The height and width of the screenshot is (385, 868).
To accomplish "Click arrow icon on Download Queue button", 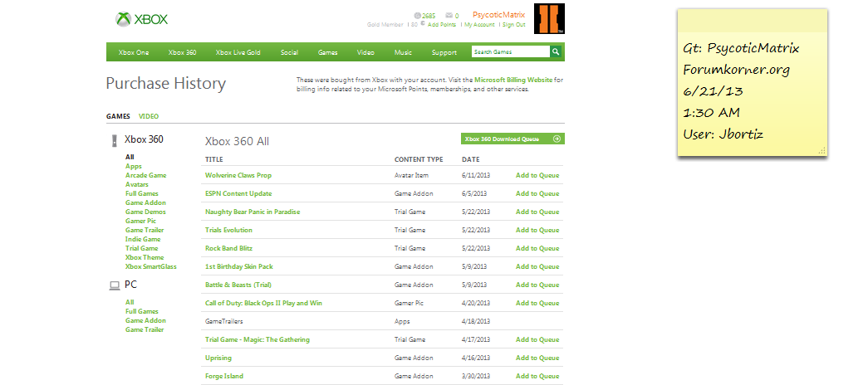I will point(557,139).
